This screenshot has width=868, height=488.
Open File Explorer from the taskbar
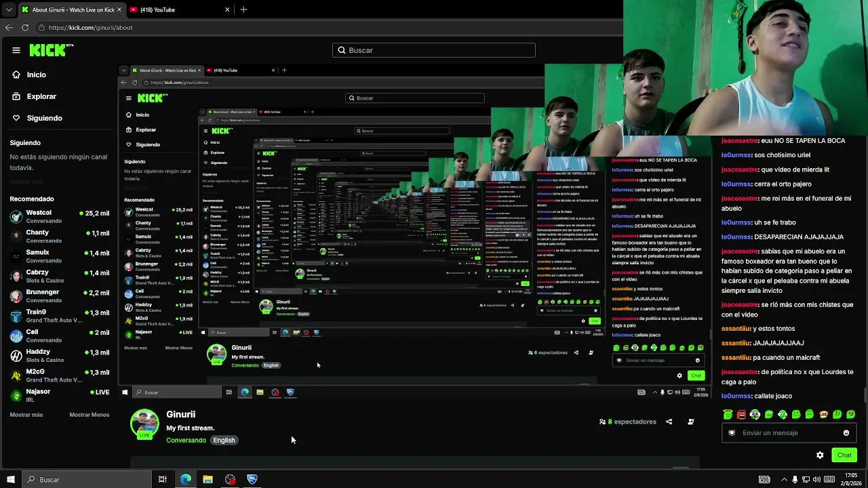208,479
